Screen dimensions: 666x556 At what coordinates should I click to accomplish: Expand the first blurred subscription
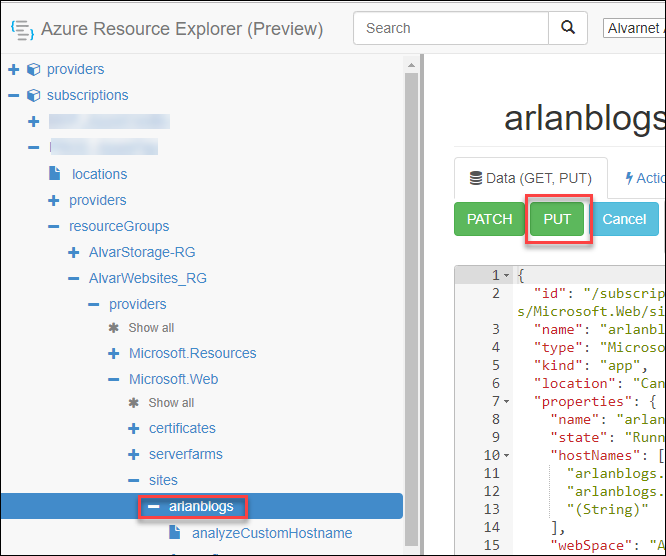(x=34, y=121)
